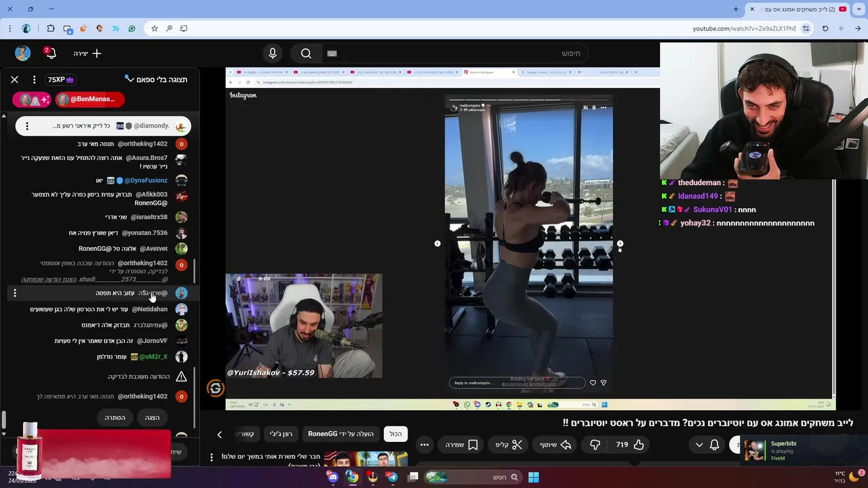Open Chrome profile avatar

coord(26,28)
